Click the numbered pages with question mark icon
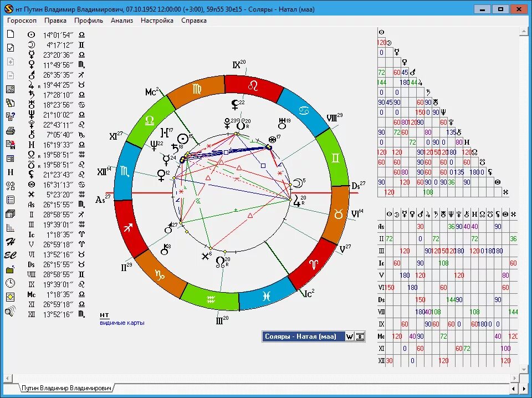532x398 pixels. click(11, 117)
